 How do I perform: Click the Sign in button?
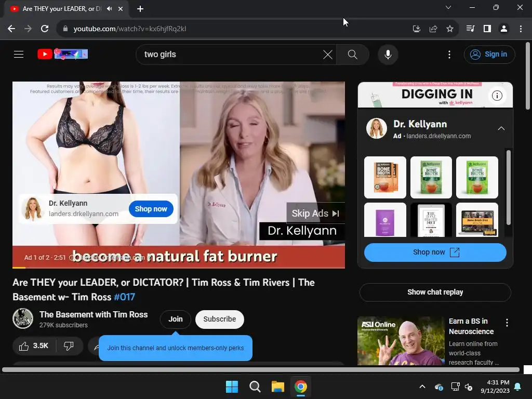(489, 54)
